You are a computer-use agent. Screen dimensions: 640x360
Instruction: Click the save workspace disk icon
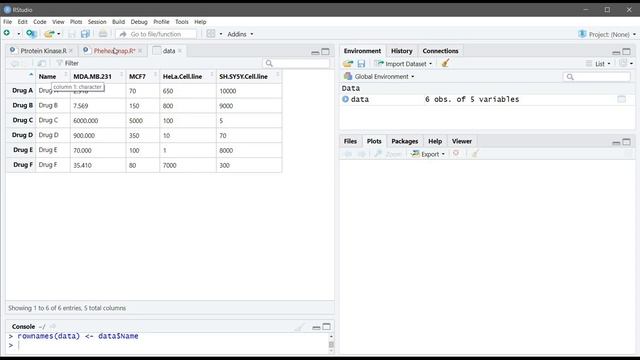coord(361,64)
